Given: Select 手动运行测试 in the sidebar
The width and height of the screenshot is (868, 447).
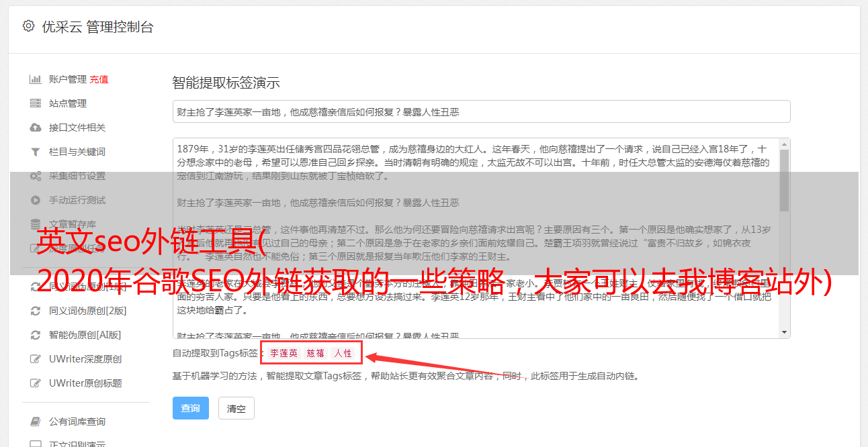Looking at the screenshot, I should coord(77,200).
